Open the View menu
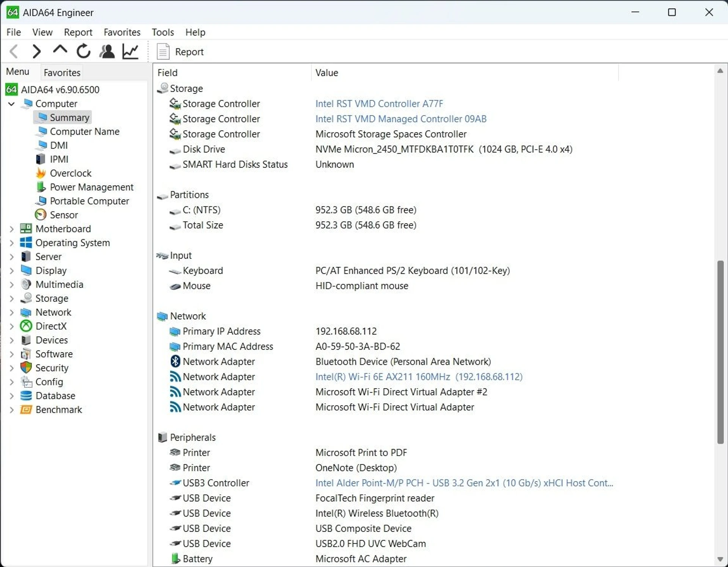This screenshot has height=567, width=728. point(42,32)
